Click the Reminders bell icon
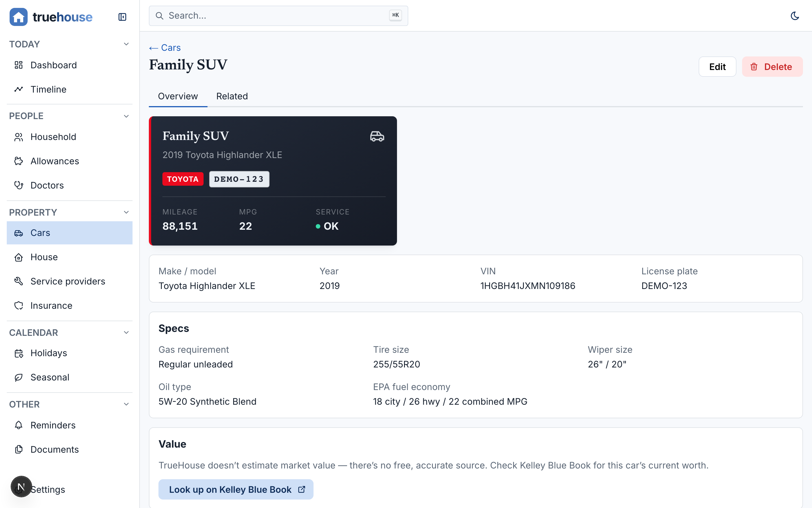 [19, 425]
